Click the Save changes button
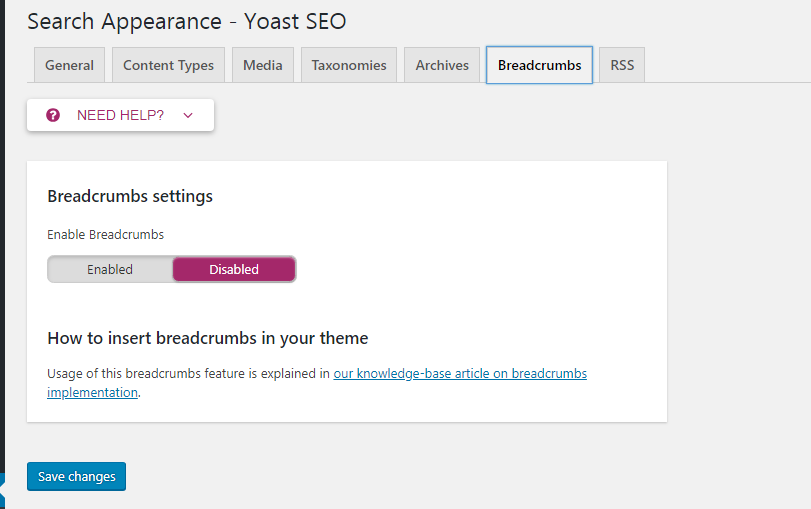This screenshot has height=509, width=811. pyautogui.click(x=77, y=476)
